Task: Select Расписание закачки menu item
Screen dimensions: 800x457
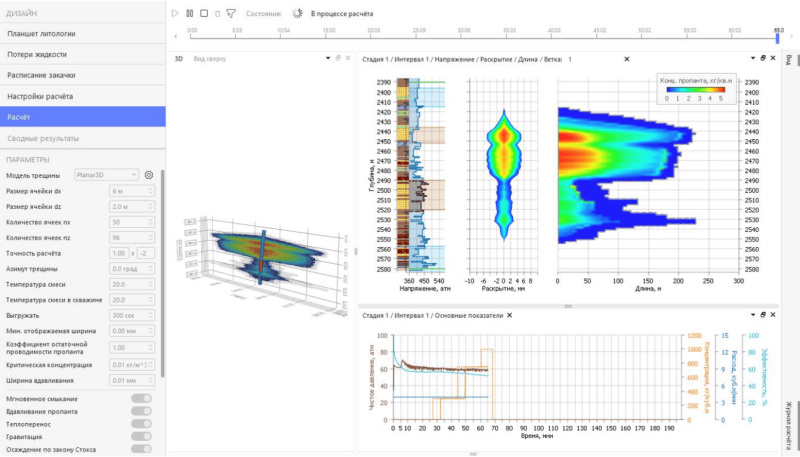Action: (82, 75)
